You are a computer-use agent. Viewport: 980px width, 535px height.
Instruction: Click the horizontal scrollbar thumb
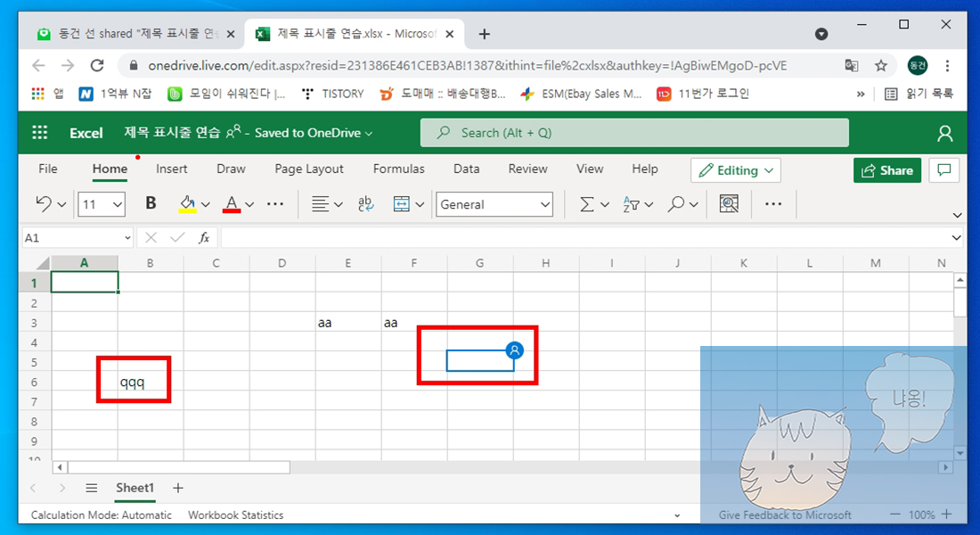click(x=179, y=467)
